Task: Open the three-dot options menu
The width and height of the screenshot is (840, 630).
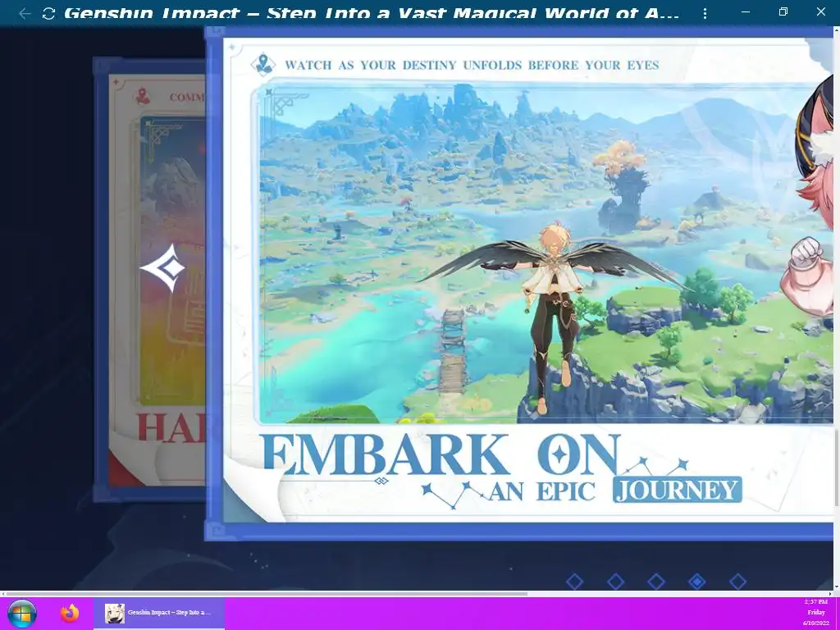Action: [x=705, y=13]
